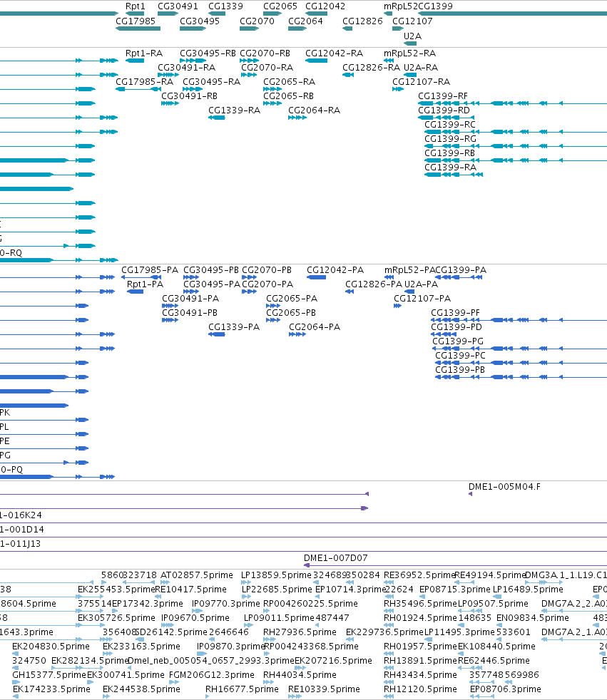Click transcript CG1399-RG label
The height and width of the screenshot is (700, 607).
click(450, 139)
